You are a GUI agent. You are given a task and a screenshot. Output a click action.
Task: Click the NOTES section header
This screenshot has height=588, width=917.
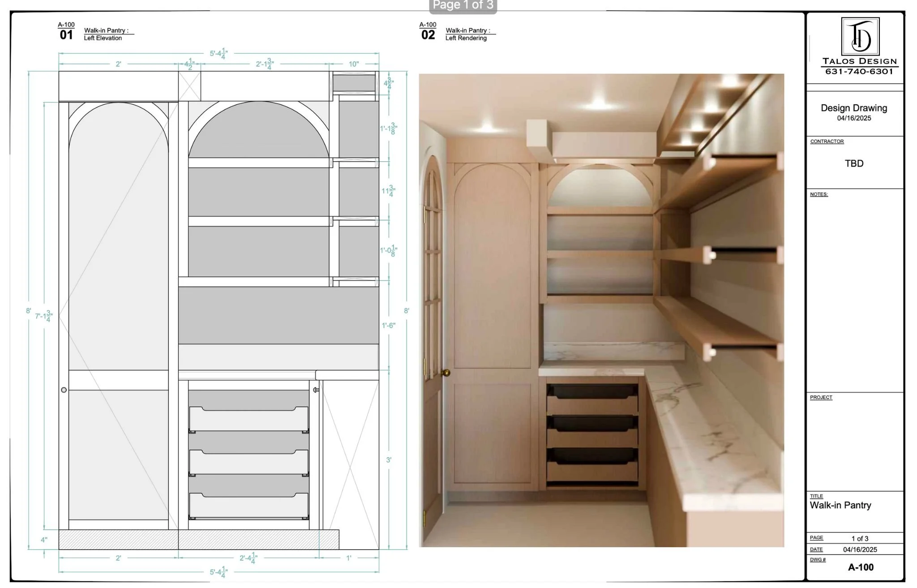coord(819,195)
